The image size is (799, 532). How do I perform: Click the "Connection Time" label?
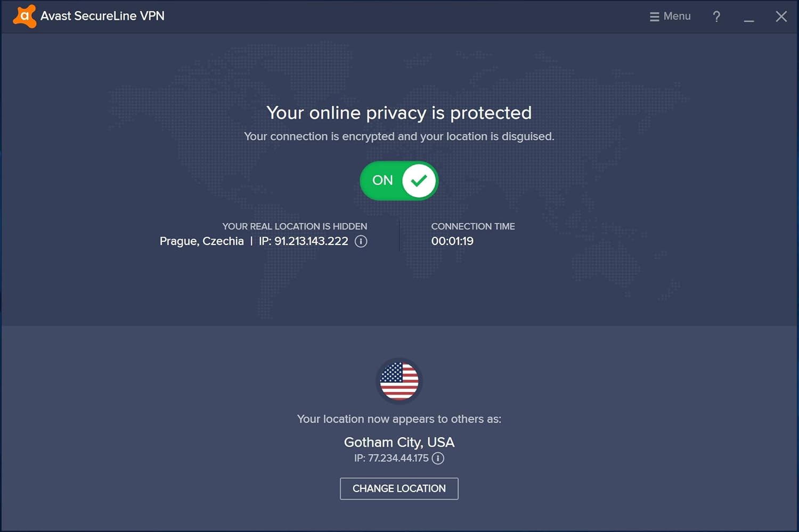click(473, 226)
